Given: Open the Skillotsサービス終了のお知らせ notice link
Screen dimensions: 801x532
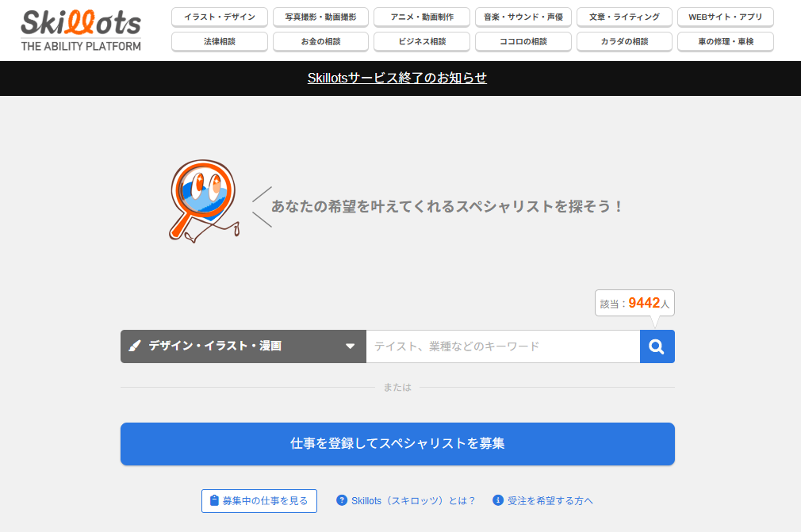Looking at the screenshot, I should pyautogui.click(x=397, y=78).
